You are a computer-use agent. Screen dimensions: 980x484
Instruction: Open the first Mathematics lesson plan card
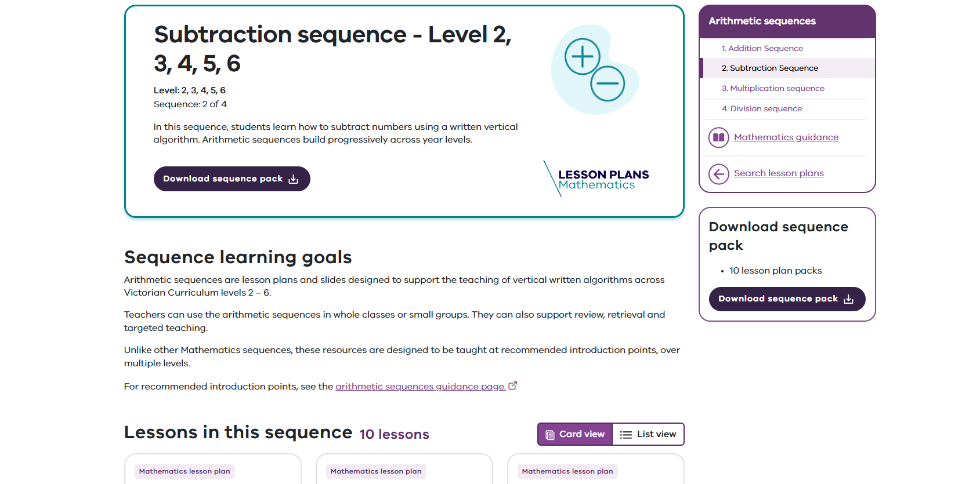(212, 470)
